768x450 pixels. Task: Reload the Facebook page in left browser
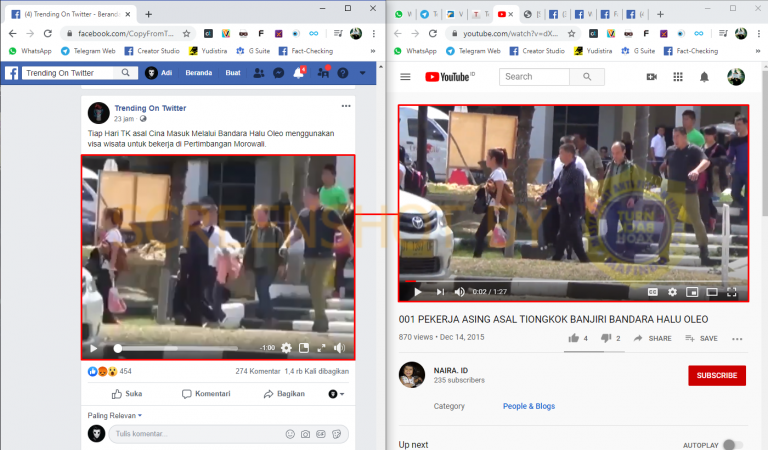(x=48, y=33)
